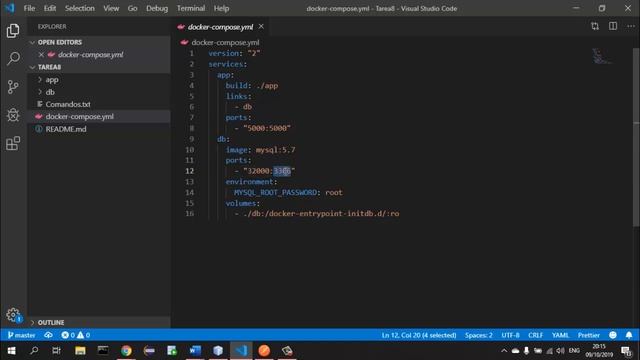Select the docker-compose.yml editor tab
This screenshot has width=640, height=360.
(x=220, y=27)
